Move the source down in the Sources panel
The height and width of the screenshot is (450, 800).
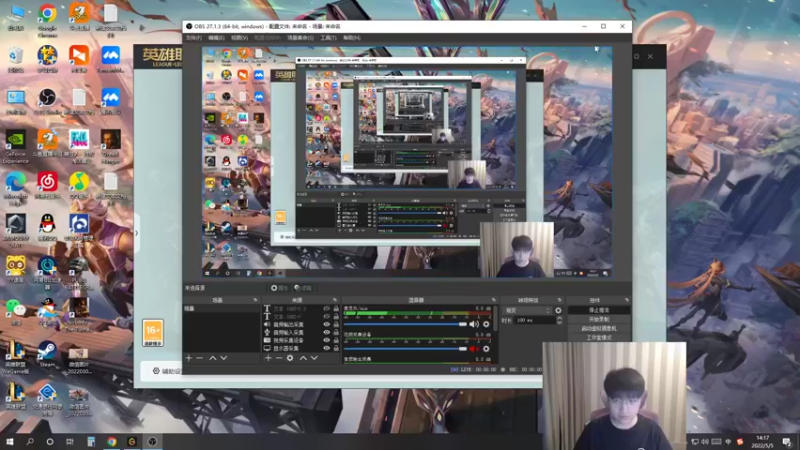(314, 358)
